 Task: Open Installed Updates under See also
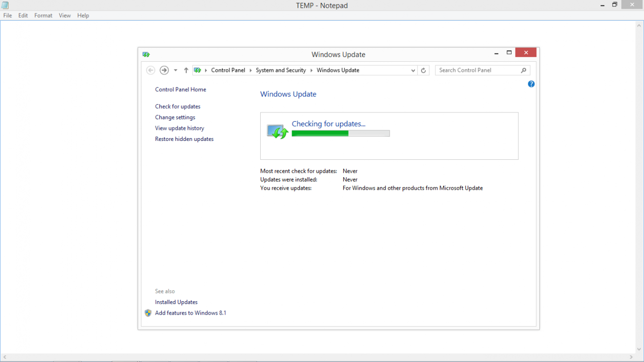(176, 302)
